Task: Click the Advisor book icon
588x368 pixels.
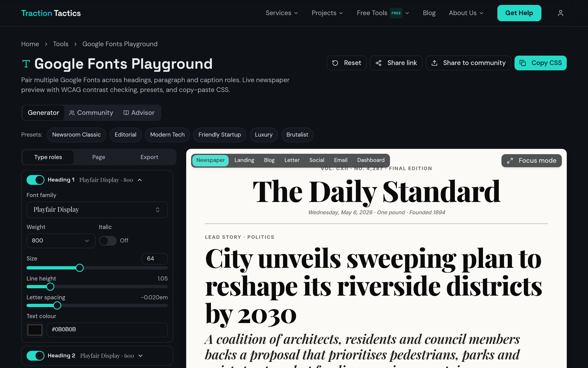Action: pyautogui.click(x=126, y=113)
